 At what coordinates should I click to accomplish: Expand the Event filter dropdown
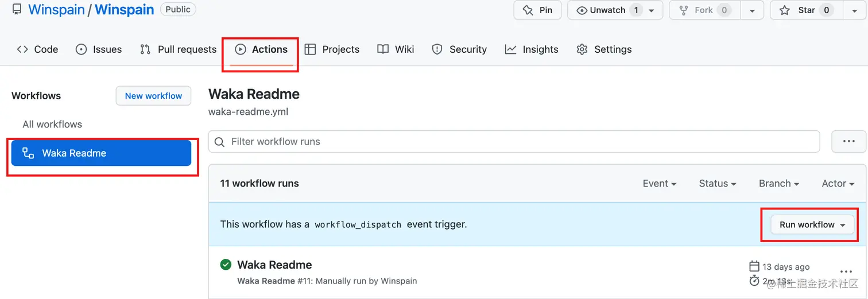tap(660, 184)
